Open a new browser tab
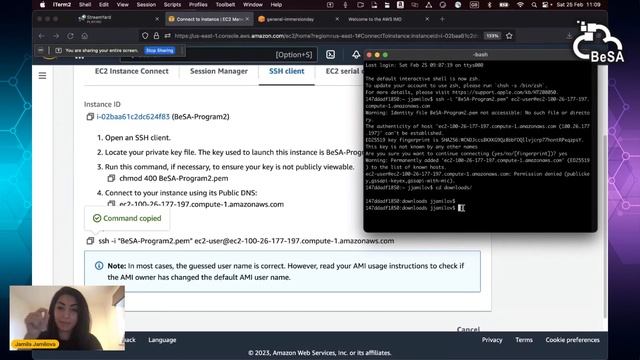 point(442,19)
